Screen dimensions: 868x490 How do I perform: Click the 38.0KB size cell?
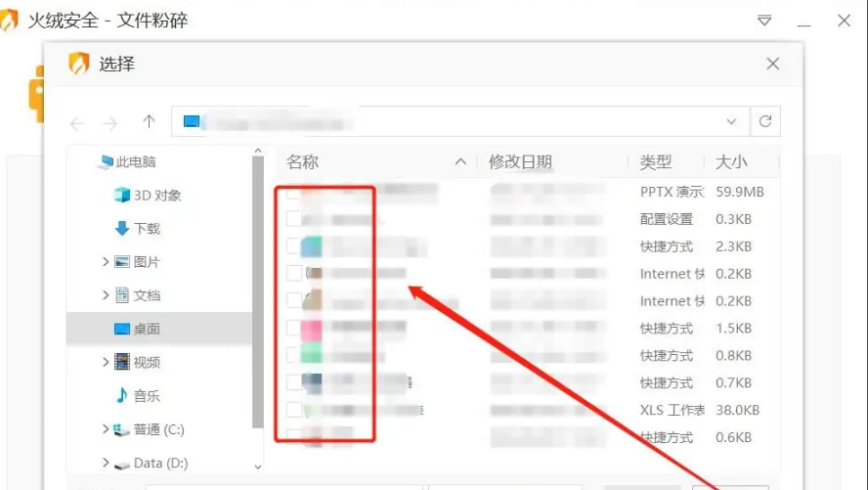coord(737,410)
